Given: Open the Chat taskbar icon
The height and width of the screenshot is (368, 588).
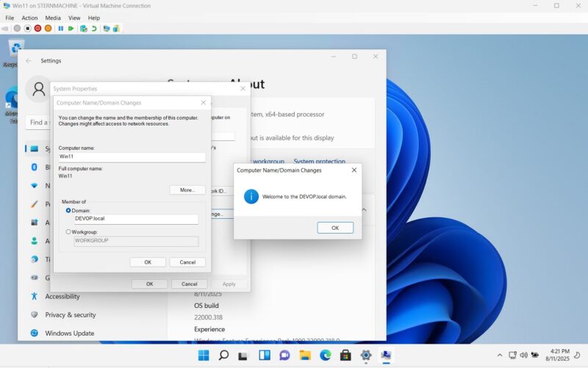Looking at the screenshot, I should click(284, 355).
